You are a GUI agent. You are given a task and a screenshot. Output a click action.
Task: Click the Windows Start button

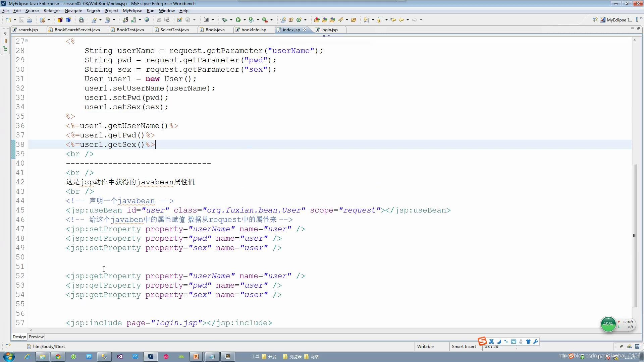[x=9, y=356]
